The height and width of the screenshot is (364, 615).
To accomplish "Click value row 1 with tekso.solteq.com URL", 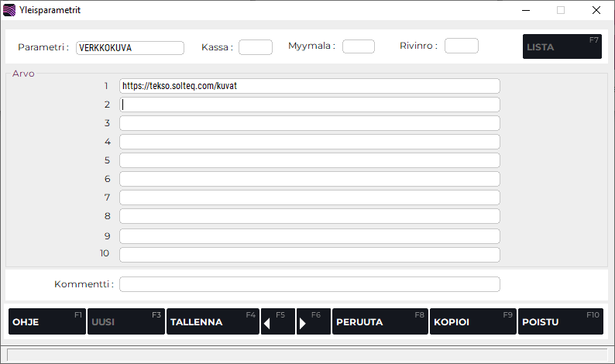I will click(x=309, y=86).
